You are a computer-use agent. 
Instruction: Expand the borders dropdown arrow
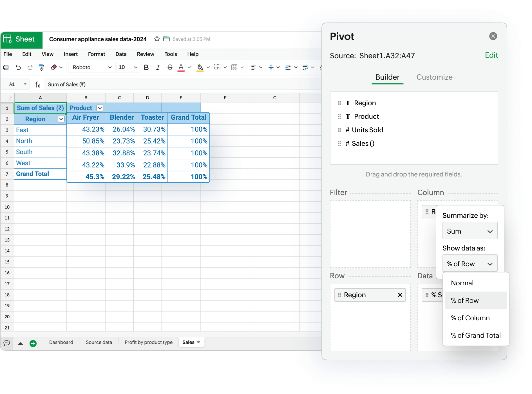pyautogui.click(x=225, y=67)
